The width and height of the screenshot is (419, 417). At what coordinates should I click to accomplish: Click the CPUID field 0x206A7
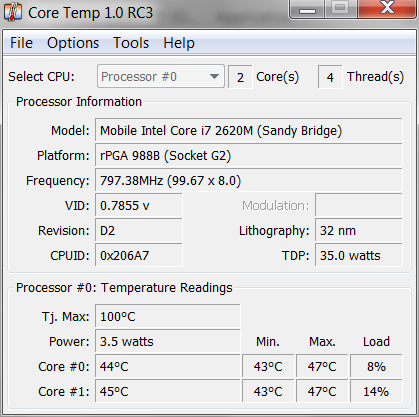pos(139,256)
